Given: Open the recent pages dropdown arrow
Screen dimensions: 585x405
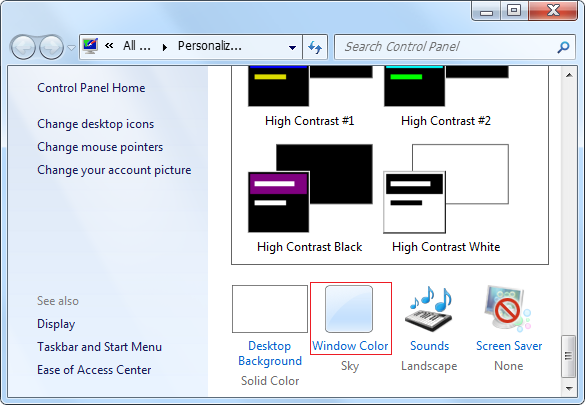Looking at the screenshot, I should tap(71, 48).
